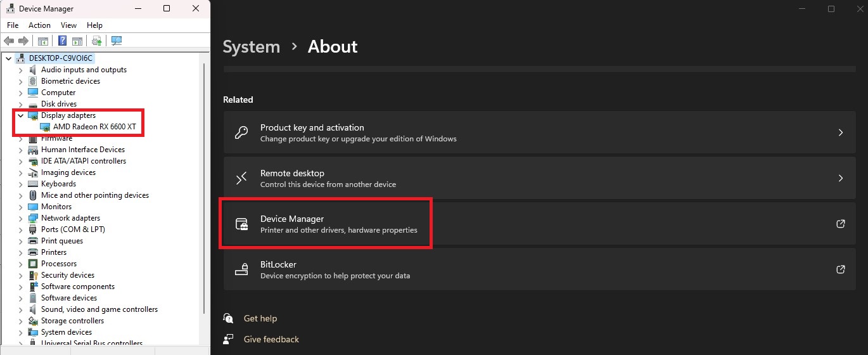This screenshot has width=868, height=355.
Task: Open the Remote desktop settings card
Action: [539, 178]
